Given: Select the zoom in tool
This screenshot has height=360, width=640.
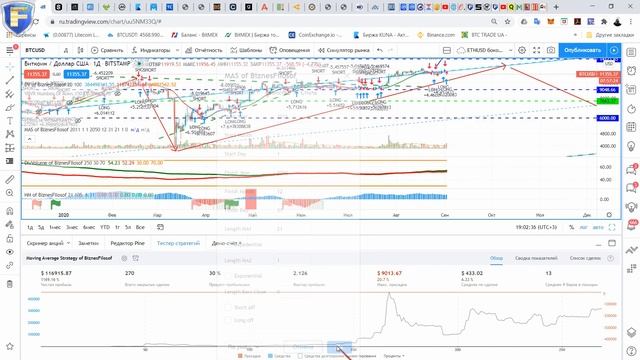Looking at the screenshot, I should 10,193.
